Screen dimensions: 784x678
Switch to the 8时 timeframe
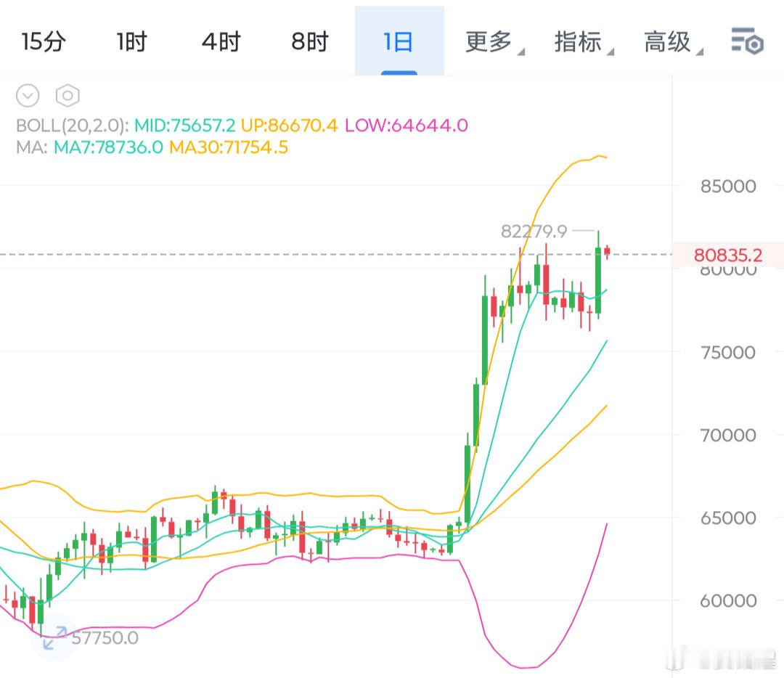point(310,41)
